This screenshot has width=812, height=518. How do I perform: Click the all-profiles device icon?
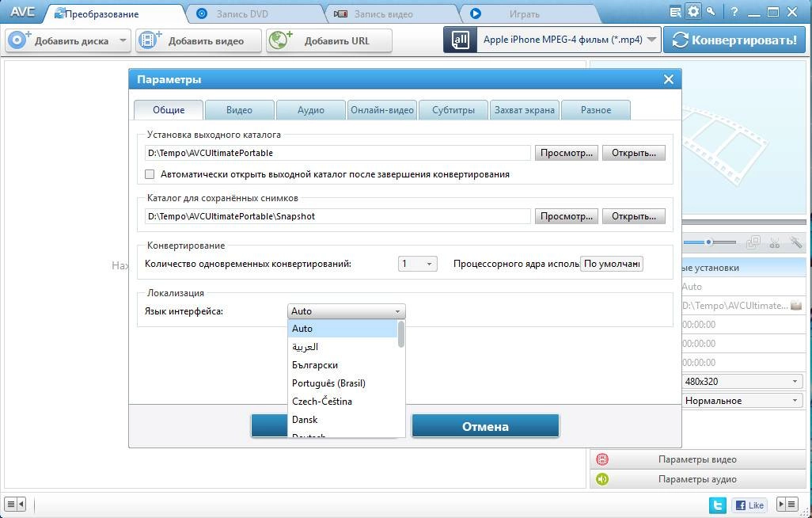460,40
